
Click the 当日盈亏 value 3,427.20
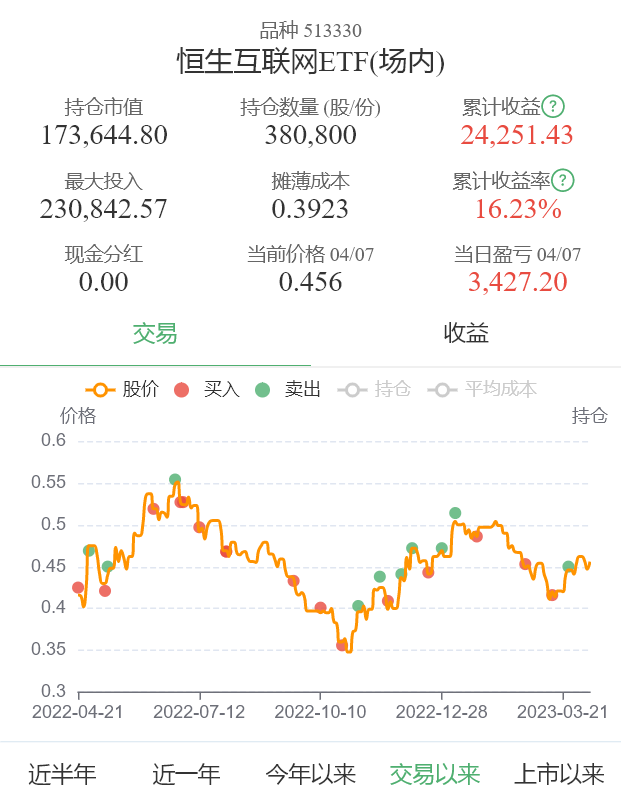pos(518,282)
